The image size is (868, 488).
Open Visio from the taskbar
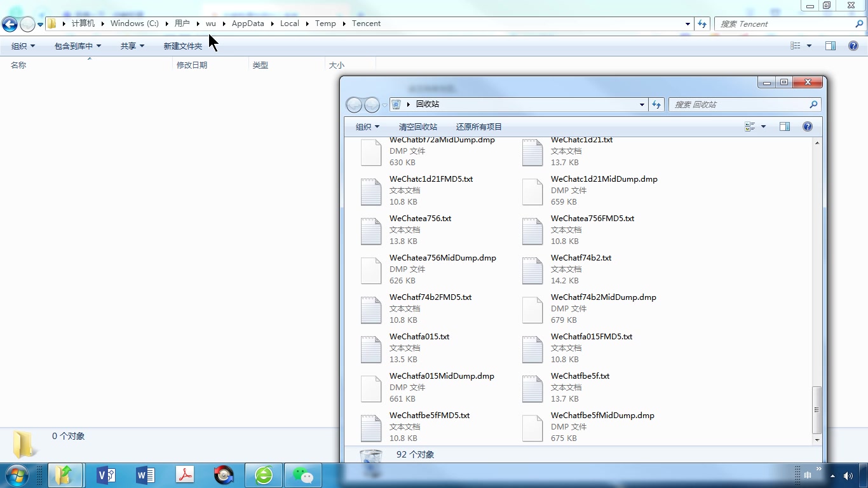(x=105, y=475)
